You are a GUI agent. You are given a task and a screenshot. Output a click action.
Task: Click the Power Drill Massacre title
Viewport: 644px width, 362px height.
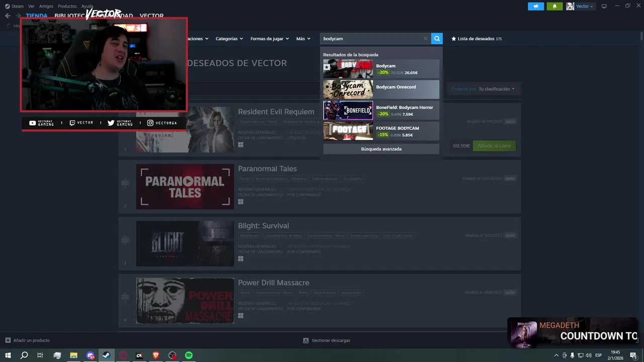pos(274,283)
